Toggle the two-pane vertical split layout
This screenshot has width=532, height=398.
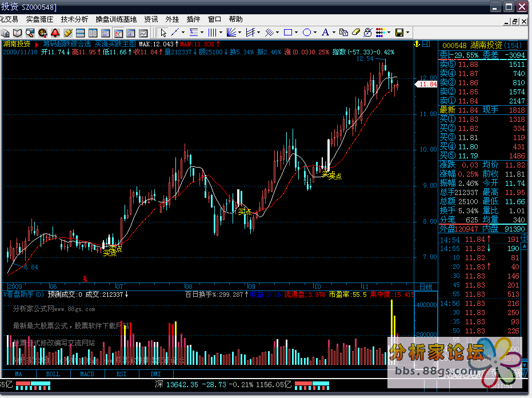click(93, 33)
